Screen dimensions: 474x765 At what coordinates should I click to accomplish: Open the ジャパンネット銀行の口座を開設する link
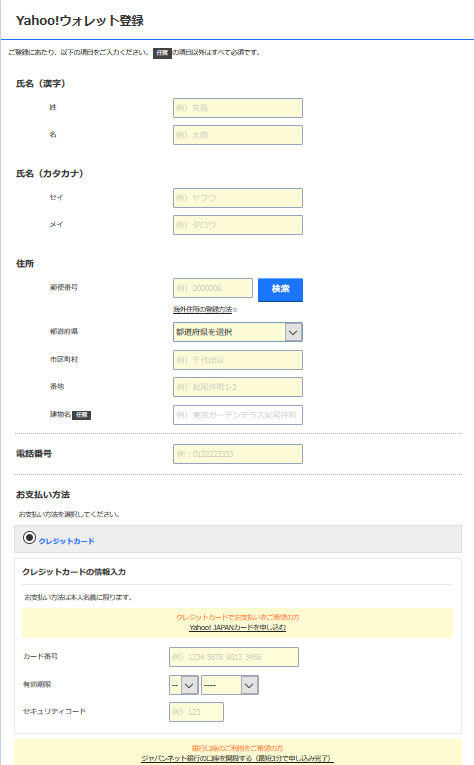click(237, 759)
